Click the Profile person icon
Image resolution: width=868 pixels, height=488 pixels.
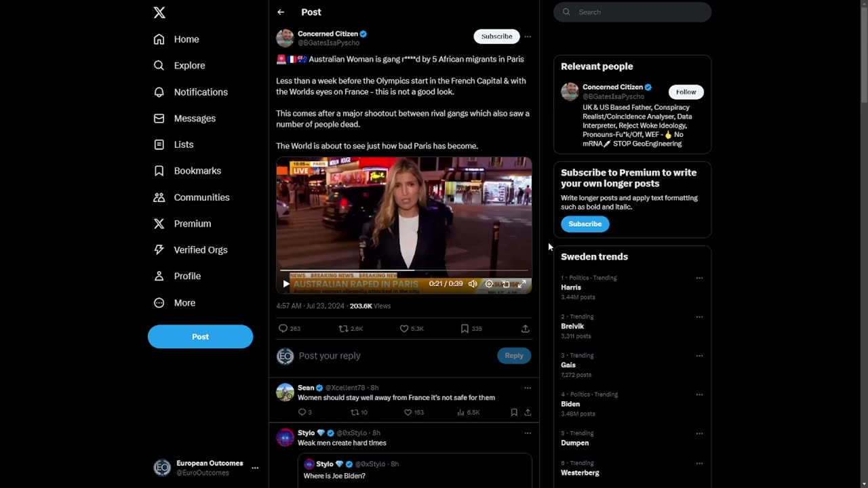click(x=159, y=276)
